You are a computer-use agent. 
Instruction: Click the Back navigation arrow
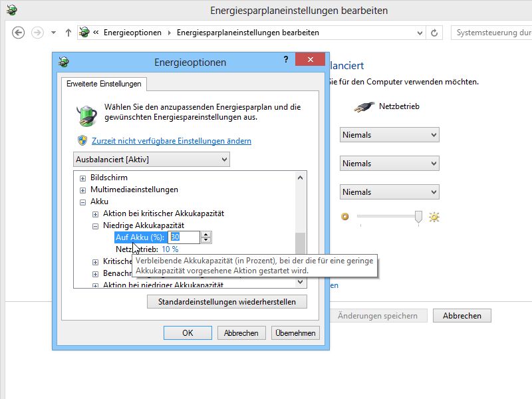pos(19,33)
